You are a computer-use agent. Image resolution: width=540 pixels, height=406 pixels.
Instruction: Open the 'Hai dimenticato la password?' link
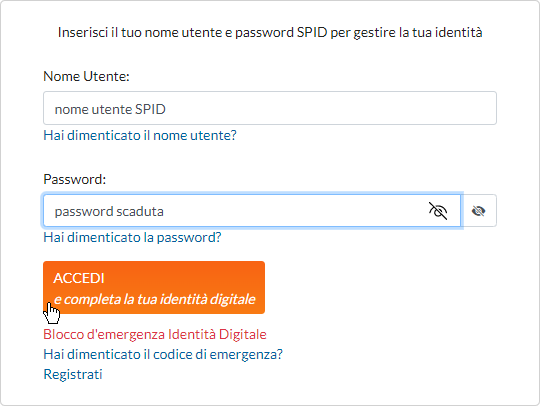(x=132, y=238)
